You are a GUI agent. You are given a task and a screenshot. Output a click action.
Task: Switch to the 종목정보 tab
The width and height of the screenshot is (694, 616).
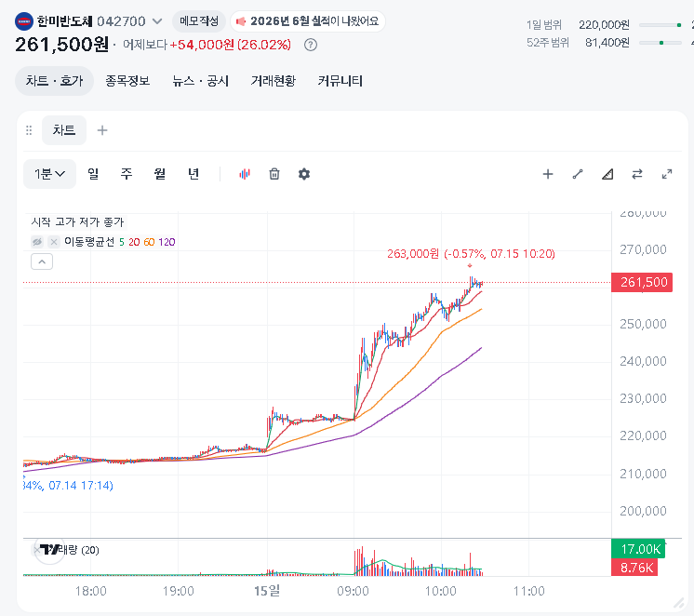point(127,81)
